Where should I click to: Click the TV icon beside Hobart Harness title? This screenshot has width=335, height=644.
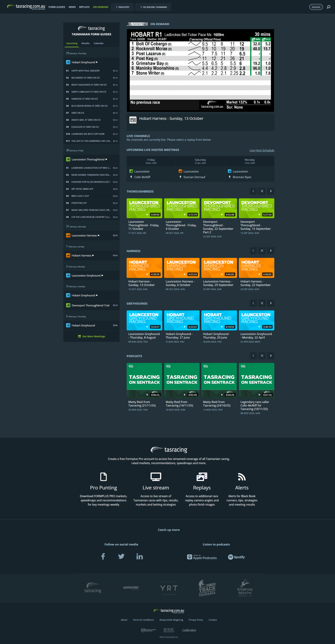(133, 120)
